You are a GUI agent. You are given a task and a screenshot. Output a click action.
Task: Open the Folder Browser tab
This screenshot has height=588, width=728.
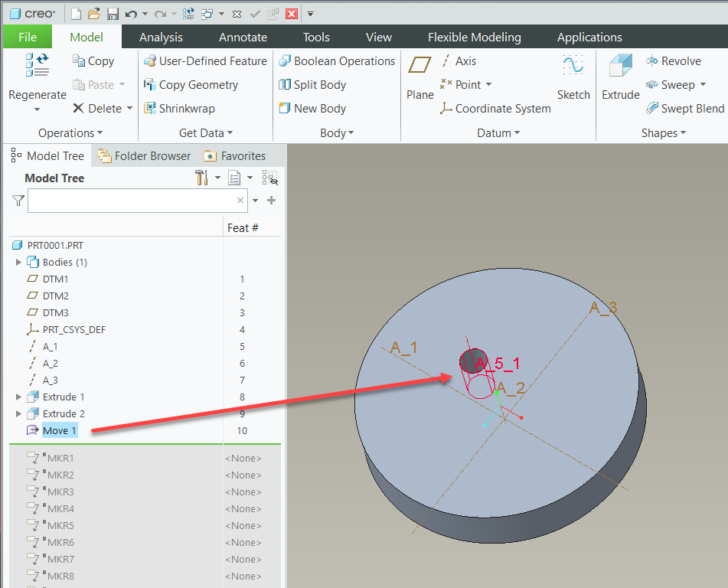pos(144,156)
